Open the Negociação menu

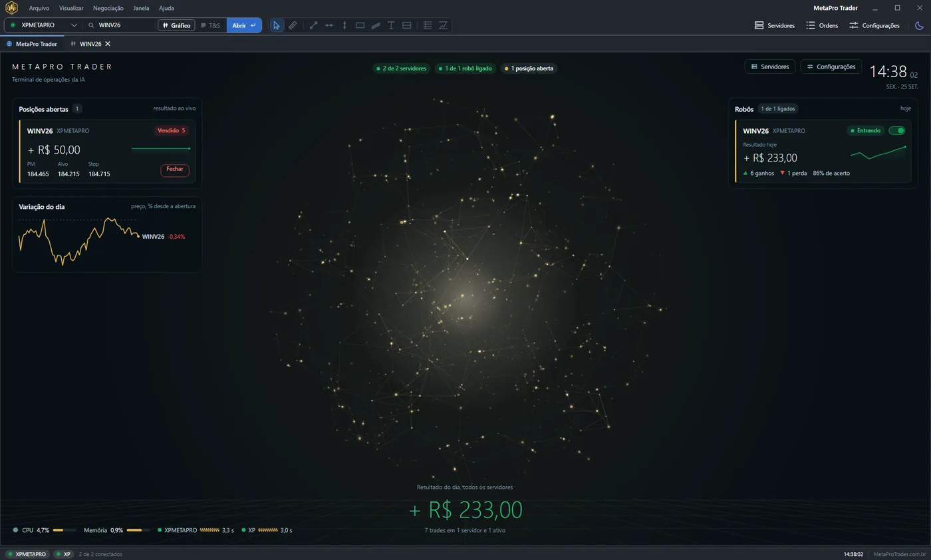(108, 8)
